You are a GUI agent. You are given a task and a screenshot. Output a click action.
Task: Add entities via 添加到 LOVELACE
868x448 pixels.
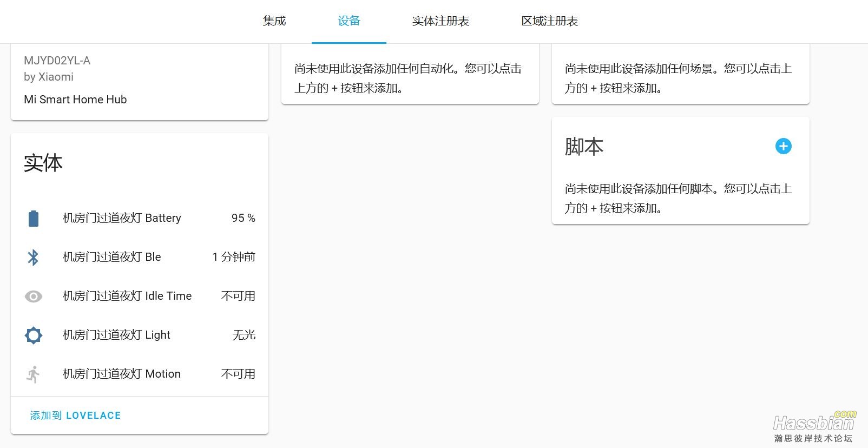(75, 416)
